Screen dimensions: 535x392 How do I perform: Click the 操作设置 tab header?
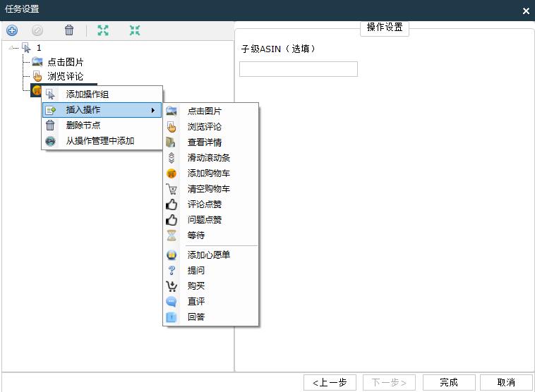(x=385, y=27)
